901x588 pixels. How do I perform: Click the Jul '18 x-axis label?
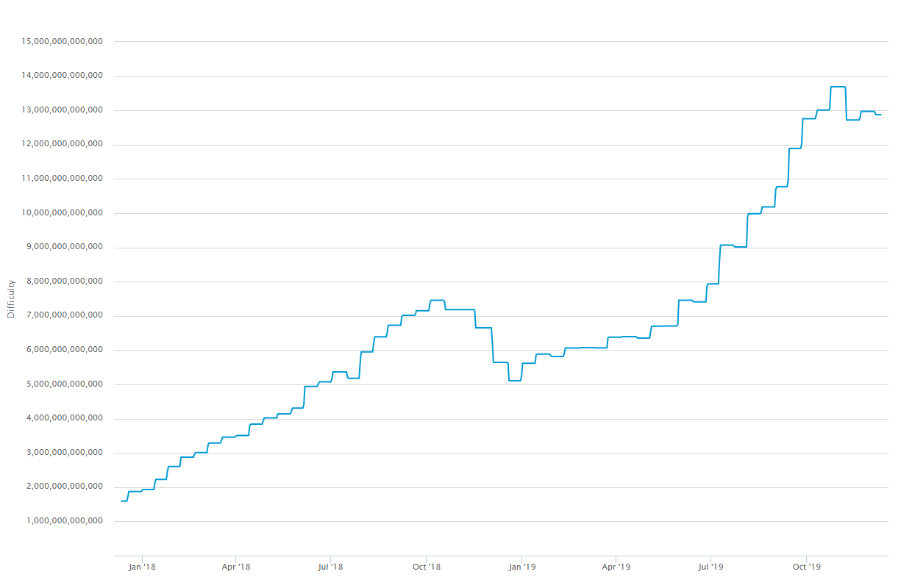click(330, 567)
